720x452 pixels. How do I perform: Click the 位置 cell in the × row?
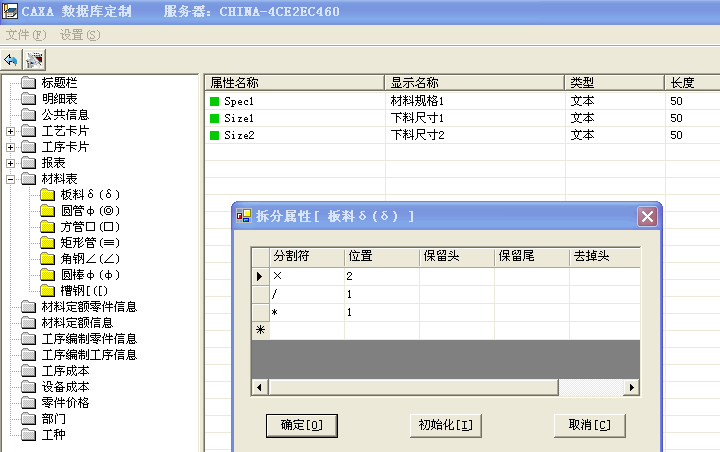[x=381, y=276]
